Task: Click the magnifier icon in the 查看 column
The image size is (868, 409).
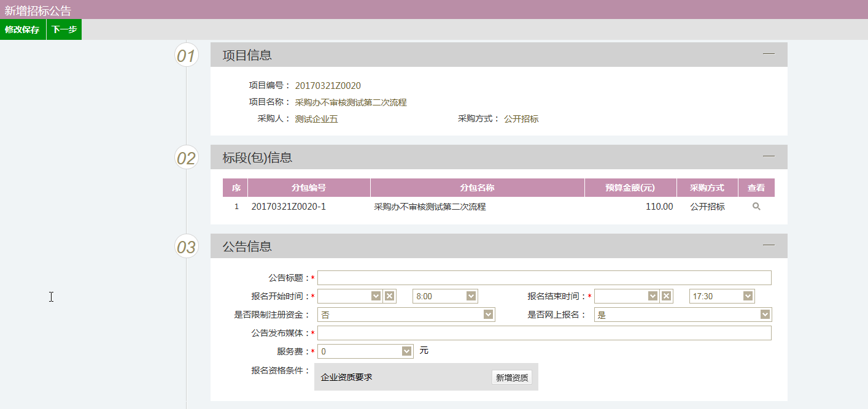Action: pyautogui.click(x=756, y=207)
